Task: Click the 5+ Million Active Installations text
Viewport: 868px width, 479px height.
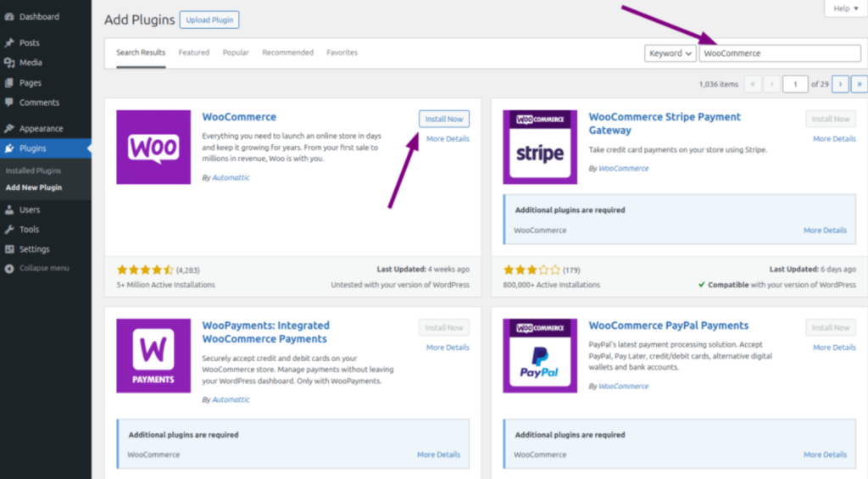Action: coord(165,285)
